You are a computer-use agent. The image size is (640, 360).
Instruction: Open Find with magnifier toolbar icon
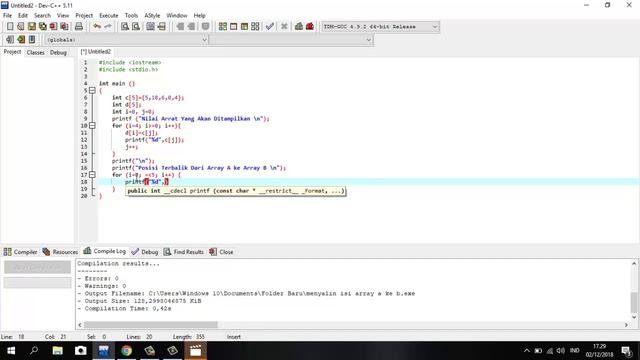coord(125,27)
